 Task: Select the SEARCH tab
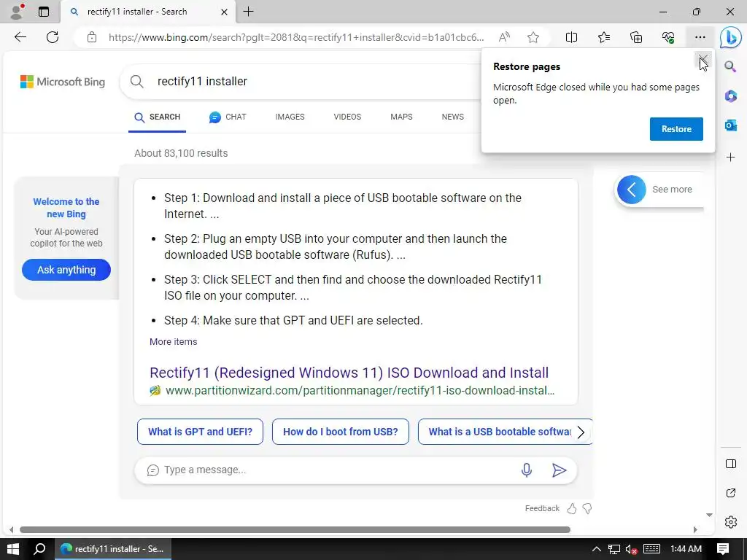tap(158, 117)
